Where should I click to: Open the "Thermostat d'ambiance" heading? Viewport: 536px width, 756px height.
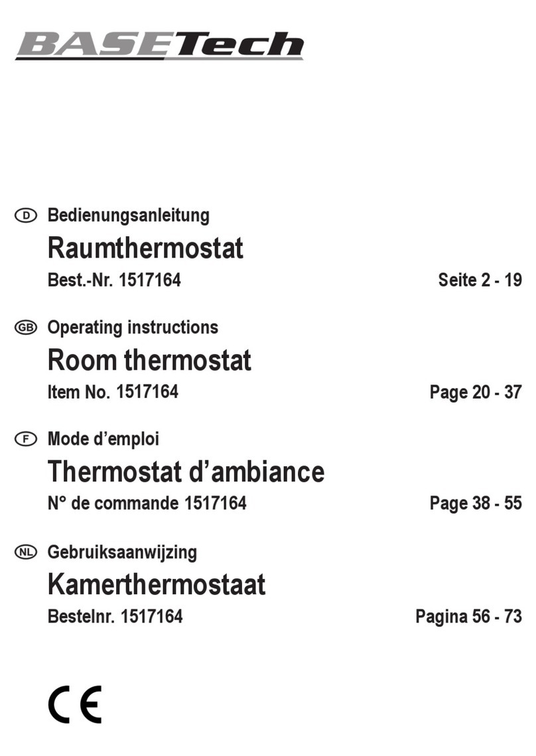pos(186,473)
